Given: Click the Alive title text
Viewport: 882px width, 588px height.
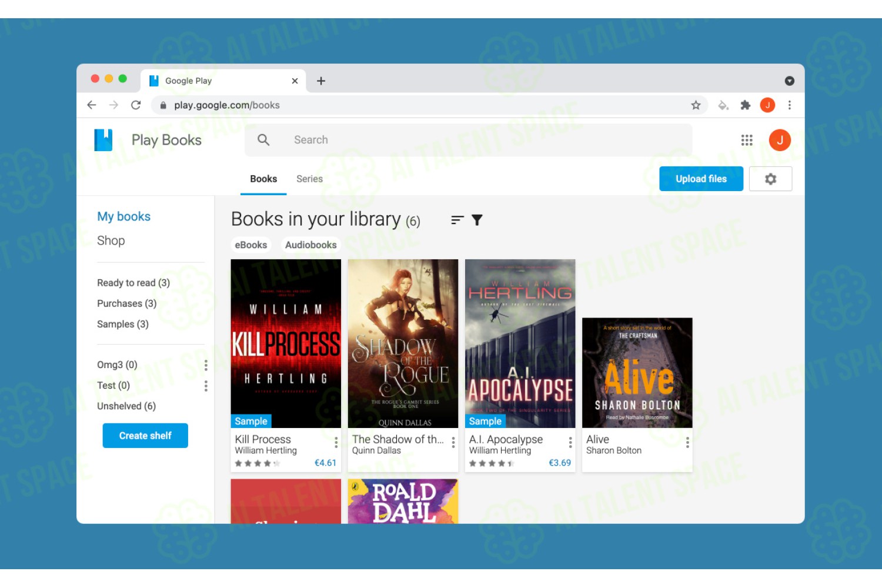Looking at the screenshot, I should click(597, 439).
